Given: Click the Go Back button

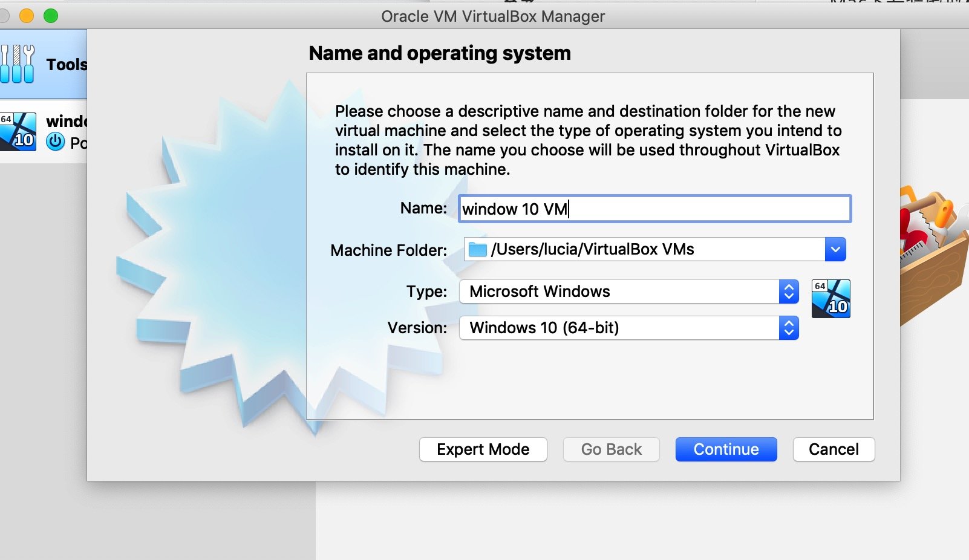Looking at the screenshot, I should [x=612, y=449].
